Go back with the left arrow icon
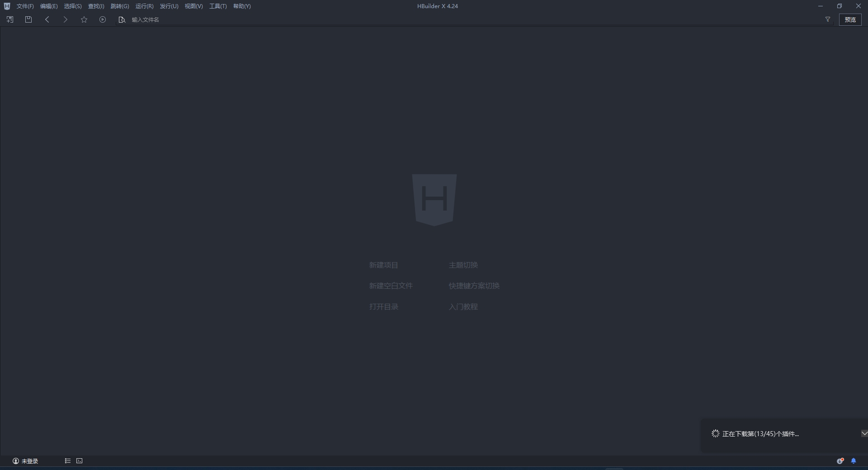This screenshot has height=470, width=868. (47, 19)
